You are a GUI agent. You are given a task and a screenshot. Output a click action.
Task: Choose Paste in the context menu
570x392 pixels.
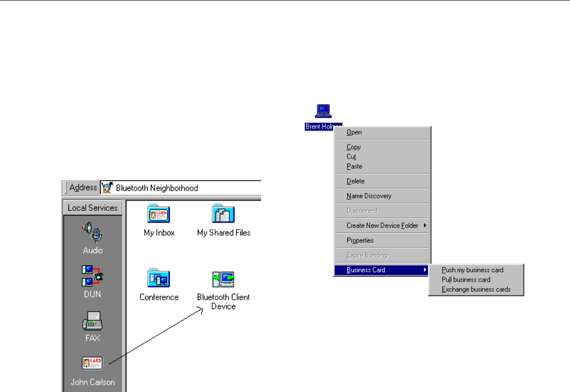coord(382,167)
